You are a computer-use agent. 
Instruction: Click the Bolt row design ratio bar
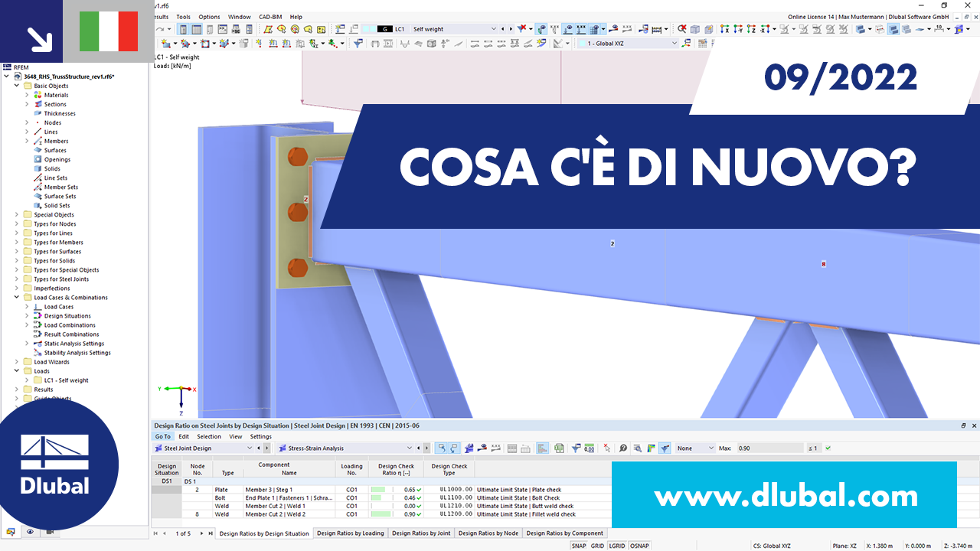376,497
